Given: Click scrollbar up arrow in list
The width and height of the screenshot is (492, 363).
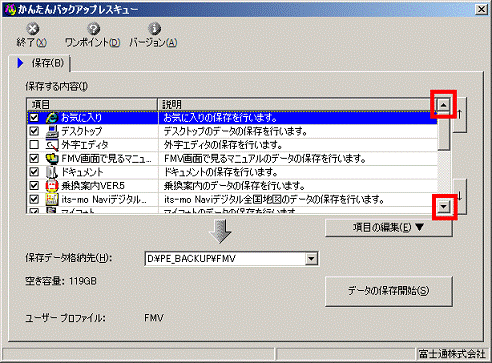Looking at the screenshot, I should pos(443,105).
